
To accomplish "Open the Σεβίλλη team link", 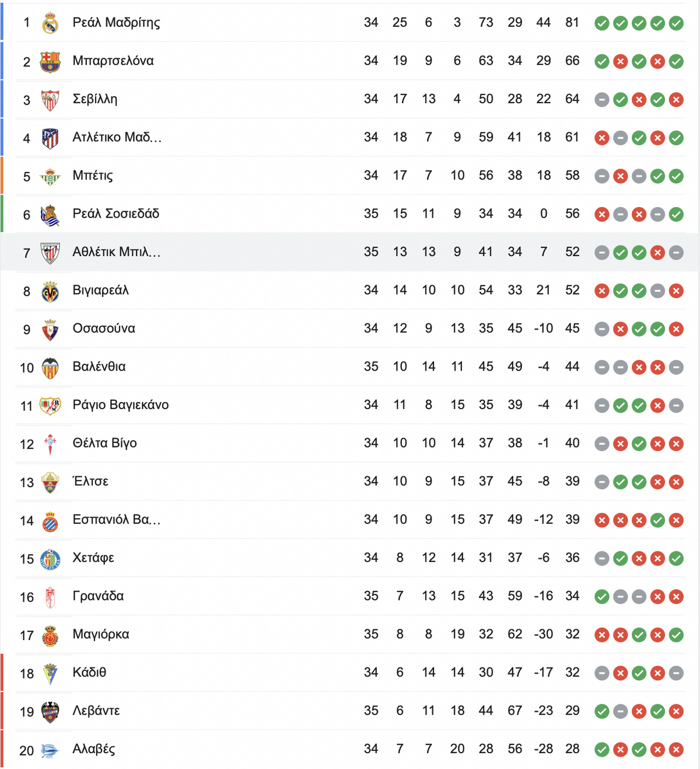I will pyautogui.click(x=95, y=99).
